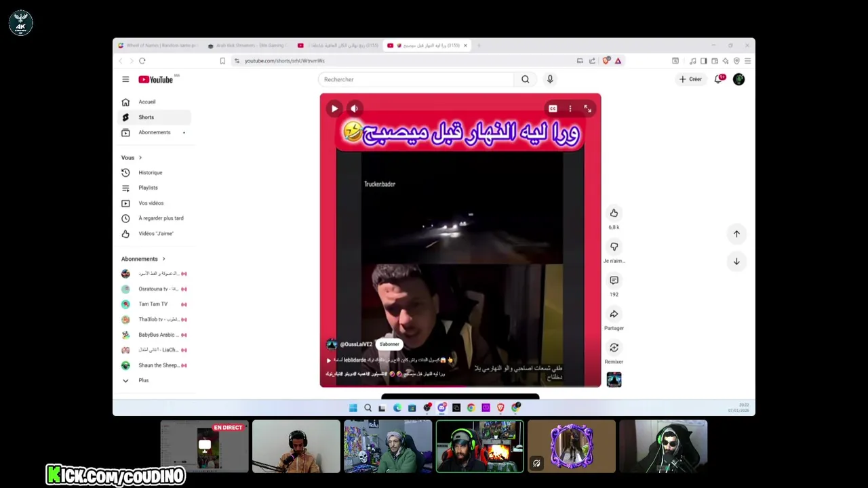Click the search magnifier button
This screenshot has height=488, width=868.
point(525,79)
